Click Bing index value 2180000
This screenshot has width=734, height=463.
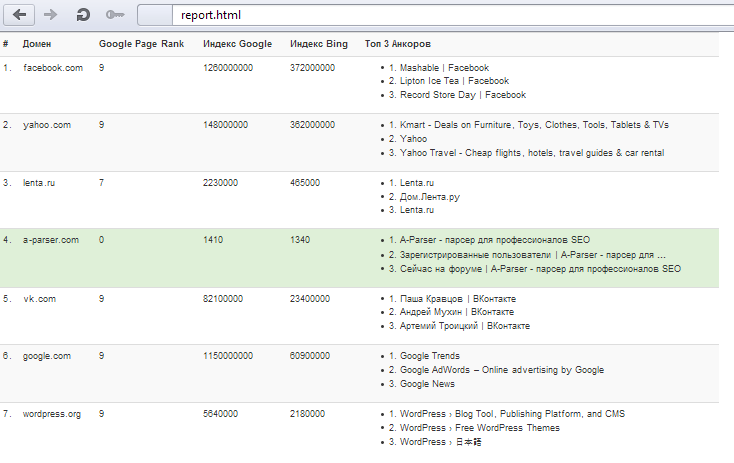click(x=307, y=414)
